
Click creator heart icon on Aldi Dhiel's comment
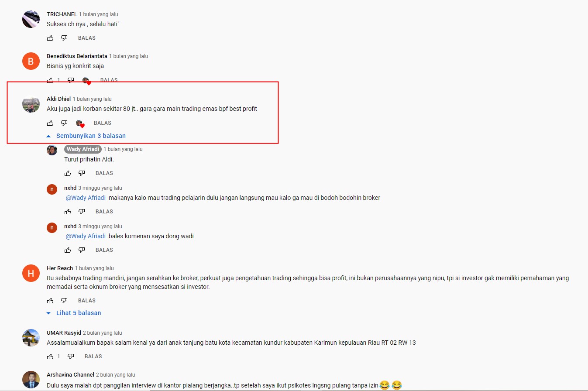coord(80,123)
